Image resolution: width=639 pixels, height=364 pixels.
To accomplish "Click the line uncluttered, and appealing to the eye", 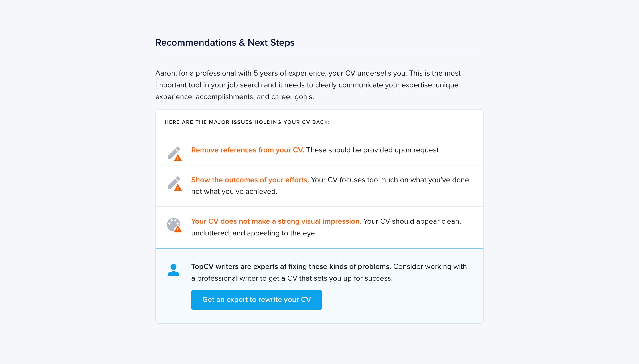I will click(254, 233).
